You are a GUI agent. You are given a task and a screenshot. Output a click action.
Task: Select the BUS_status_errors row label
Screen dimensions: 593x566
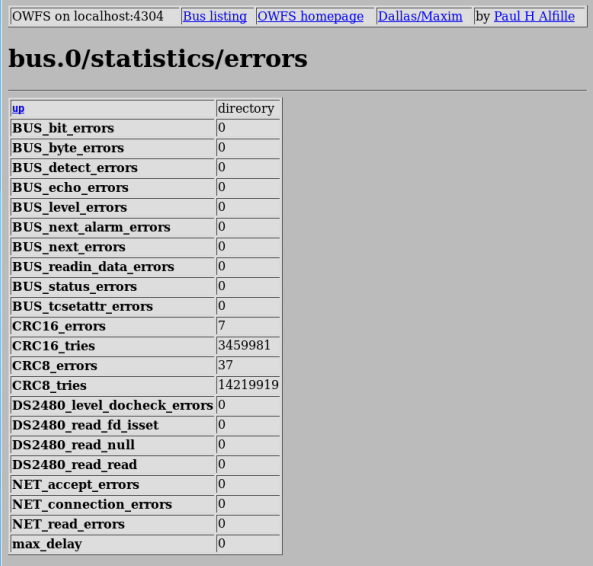75,287
